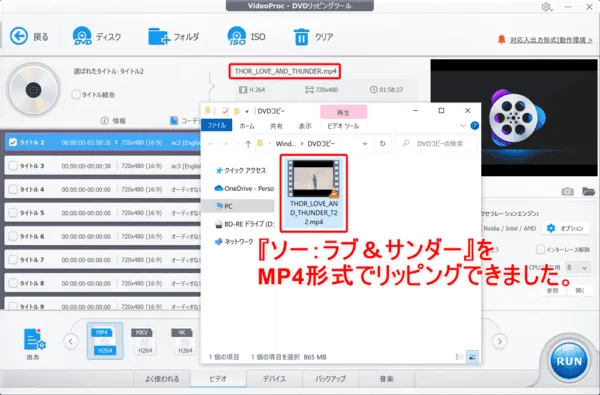Open output folder icon beside camera

point(588,191)
